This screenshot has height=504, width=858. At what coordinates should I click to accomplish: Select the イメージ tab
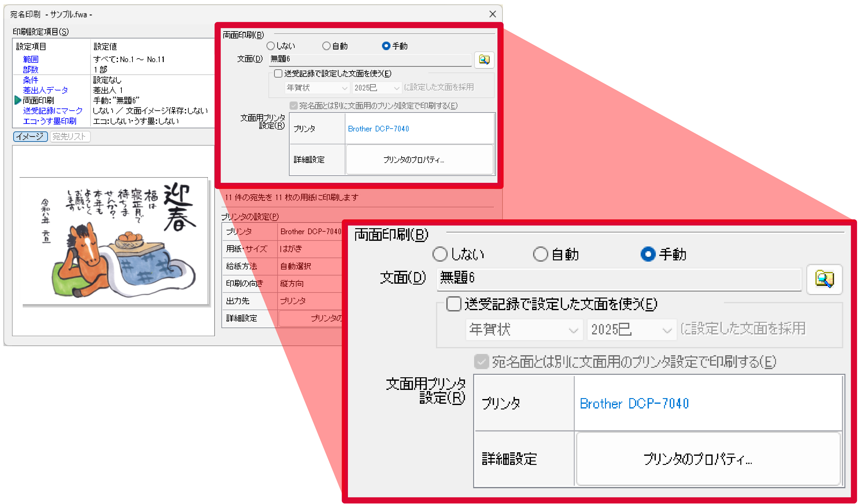coord(30,136)
